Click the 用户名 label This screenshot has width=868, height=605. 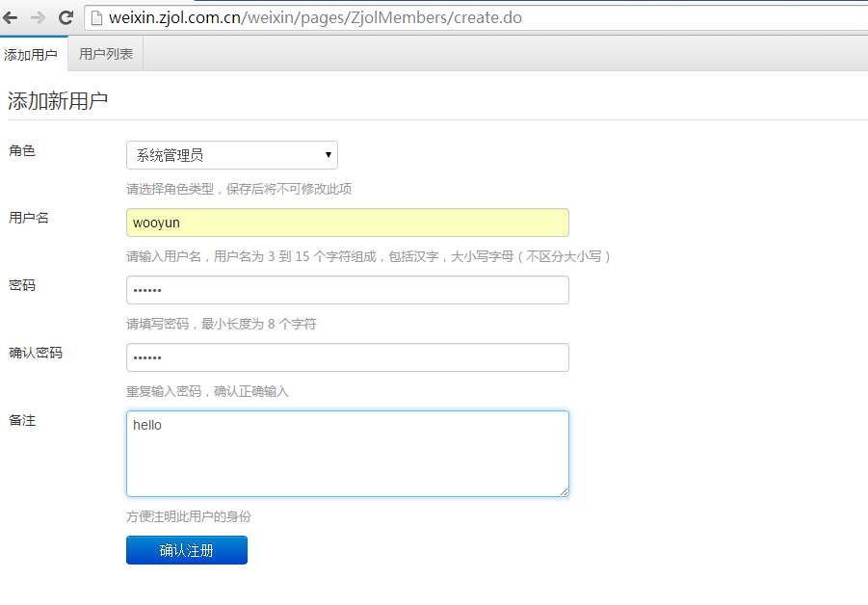coord(29,218)
